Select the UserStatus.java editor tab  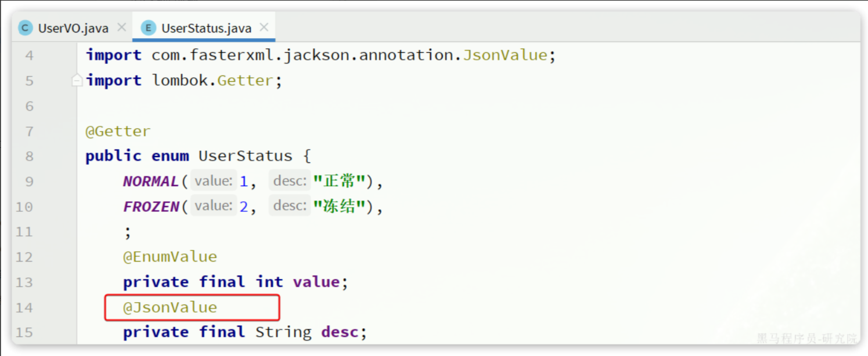point(206,28)
